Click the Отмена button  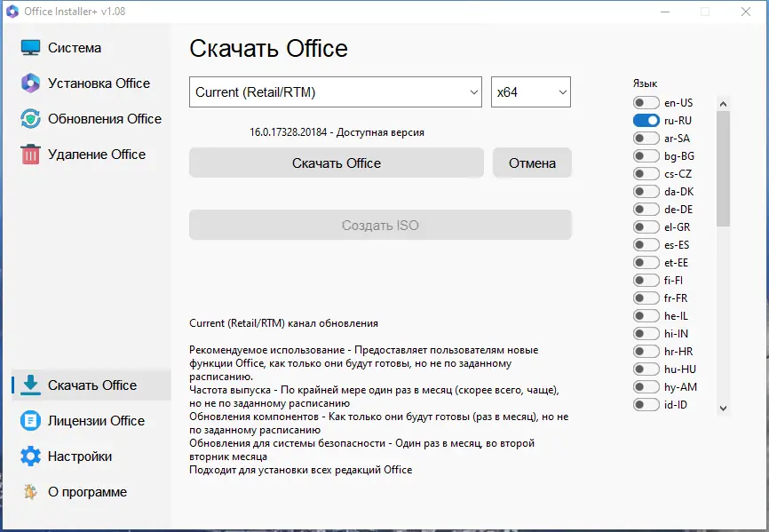click(x=532, y=163)
